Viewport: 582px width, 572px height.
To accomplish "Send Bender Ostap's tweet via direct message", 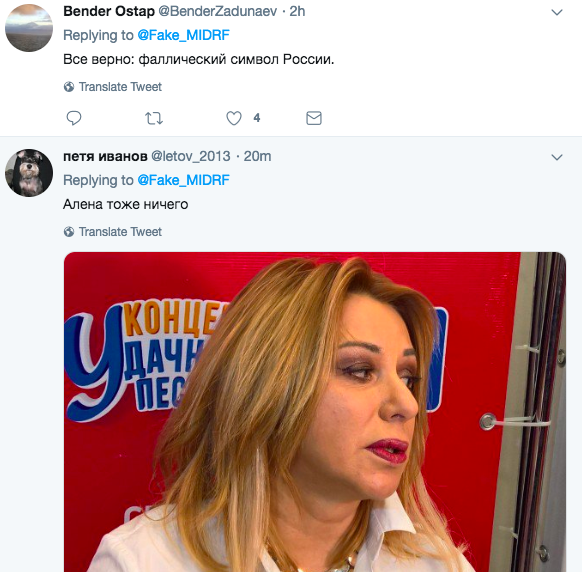I will pyautogui.click(x=314, y=118).
